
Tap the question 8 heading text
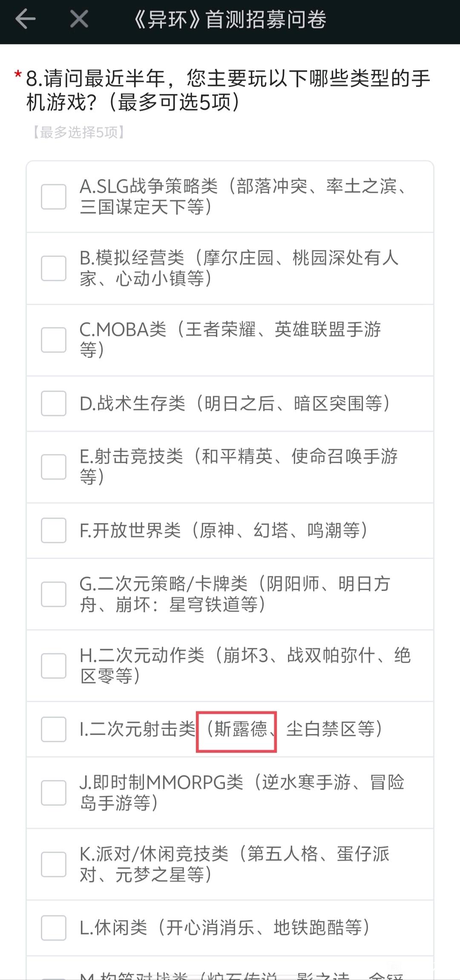(x=228, y=90)
